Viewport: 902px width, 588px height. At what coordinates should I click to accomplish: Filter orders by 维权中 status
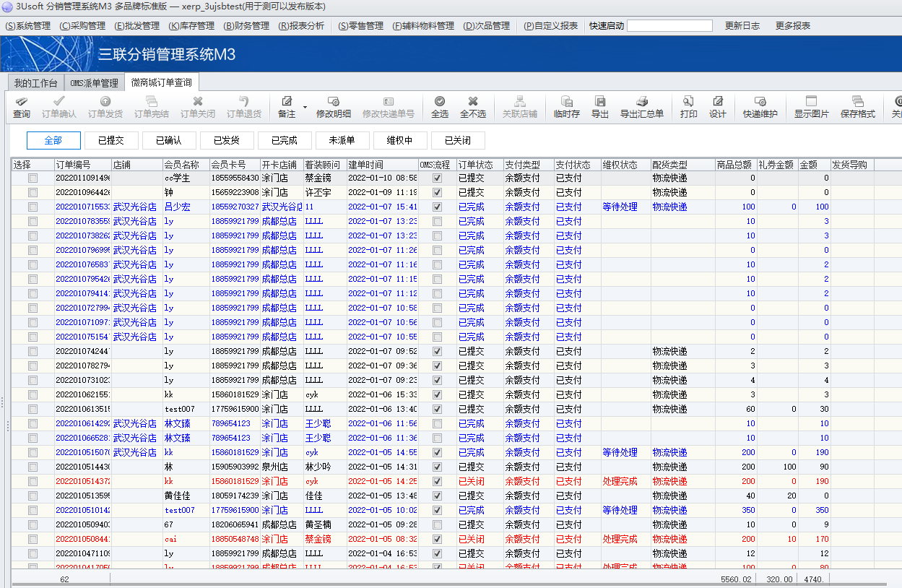(x=399, y=141)
